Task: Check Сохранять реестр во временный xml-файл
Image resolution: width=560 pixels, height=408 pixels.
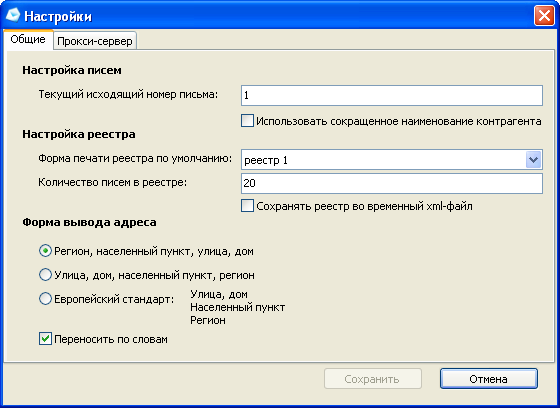Action: 248,206
